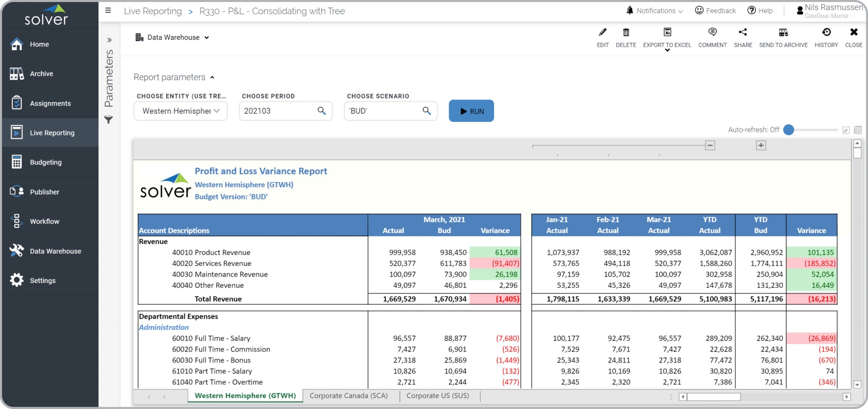
Task: Click the Auto-refresh slider handle
Action: (789, 130)
